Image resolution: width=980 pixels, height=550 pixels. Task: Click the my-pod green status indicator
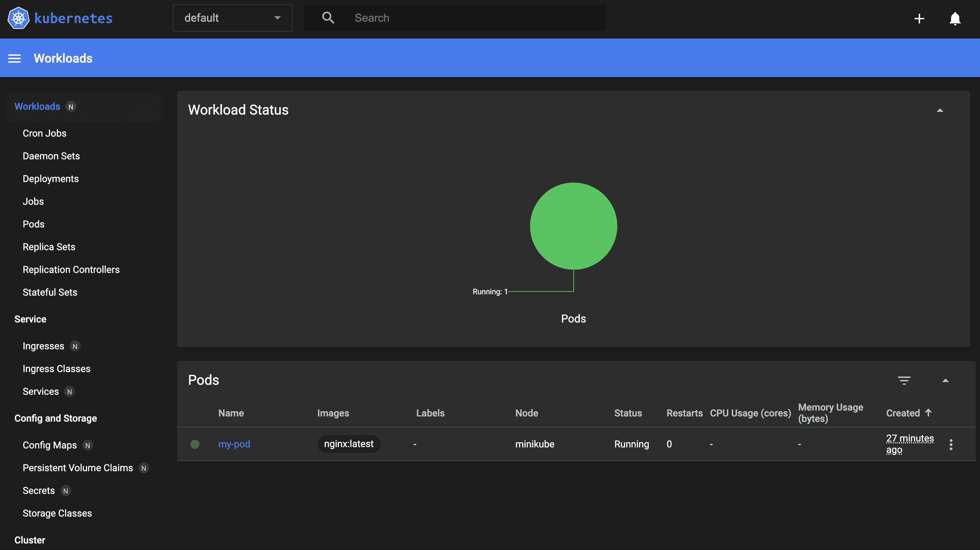pos(195,444)
